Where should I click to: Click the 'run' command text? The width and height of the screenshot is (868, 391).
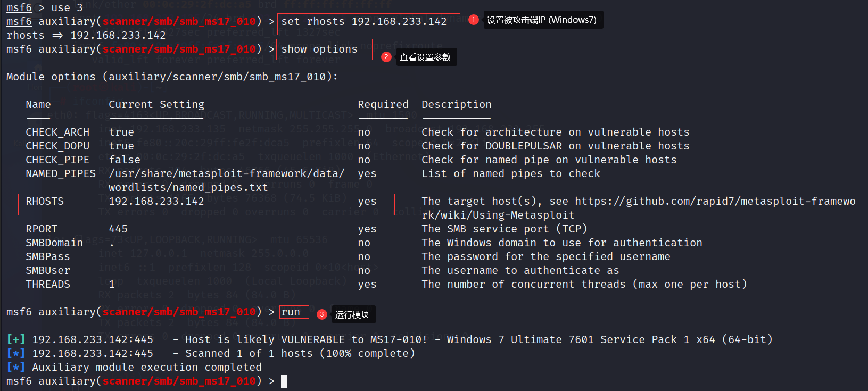[291, 312]
